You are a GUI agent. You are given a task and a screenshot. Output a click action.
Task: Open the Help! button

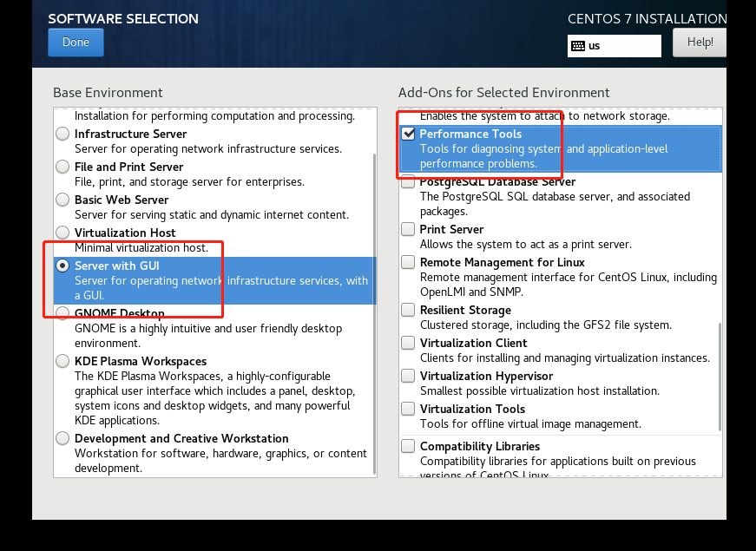[700, 43]
